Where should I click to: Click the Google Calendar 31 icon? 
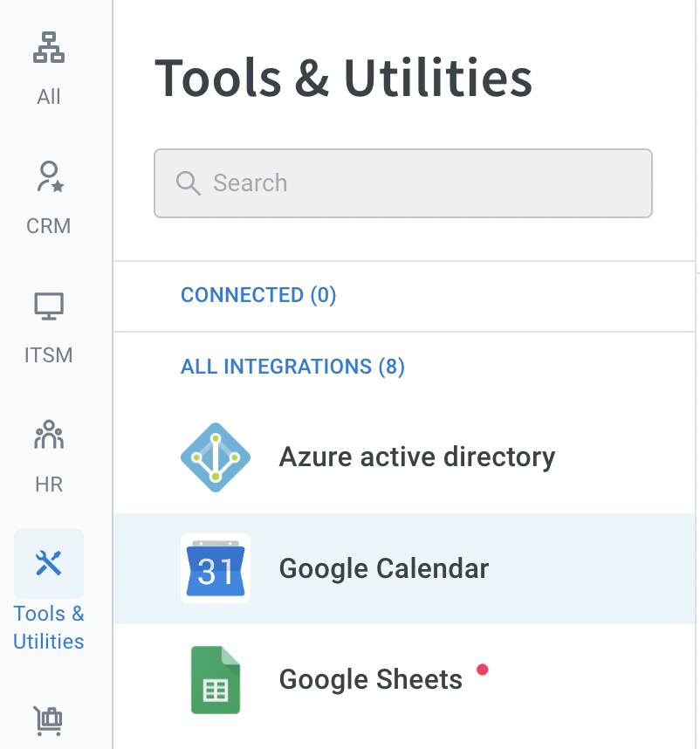pyautogui.click(x=216, y=568)
